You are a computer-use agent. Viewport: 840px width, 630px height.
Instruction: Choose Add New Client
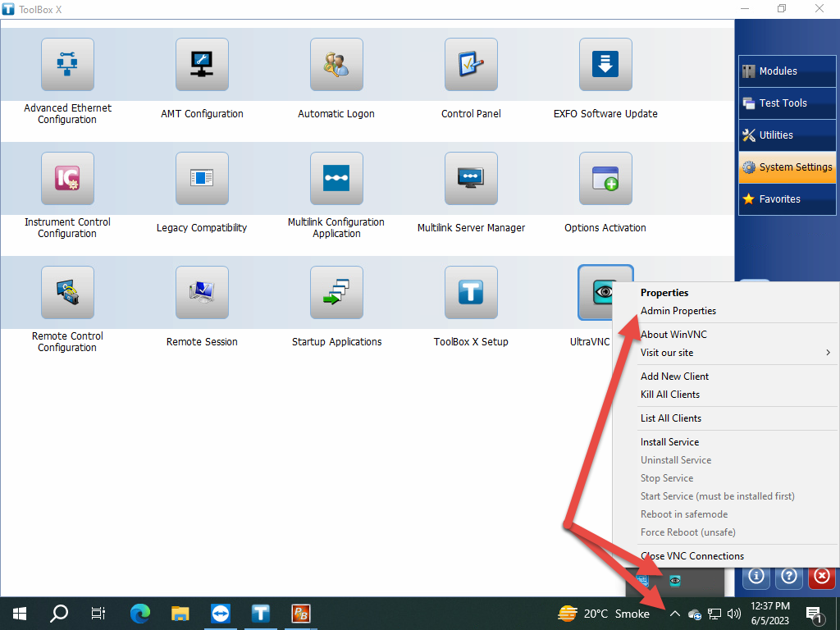[727, 376]
